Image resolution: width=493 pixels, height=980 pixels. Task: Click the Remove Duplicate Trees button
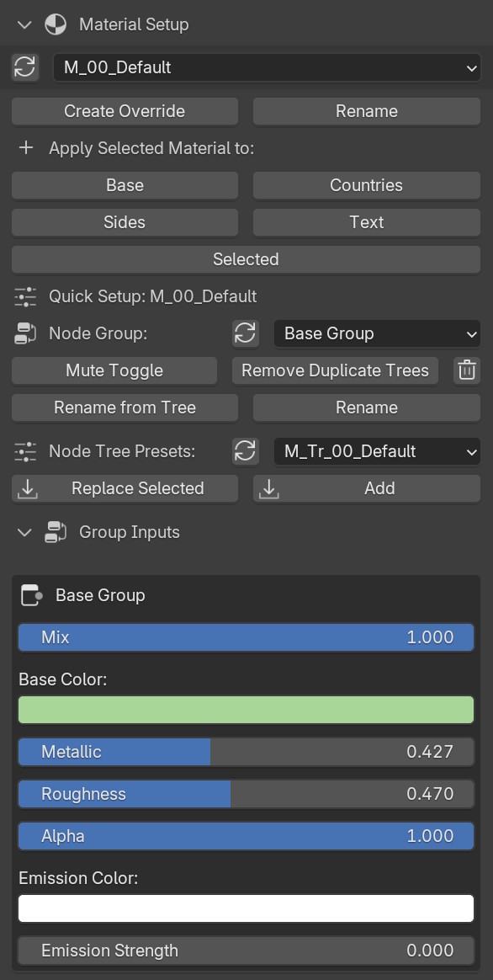[335, 370]
